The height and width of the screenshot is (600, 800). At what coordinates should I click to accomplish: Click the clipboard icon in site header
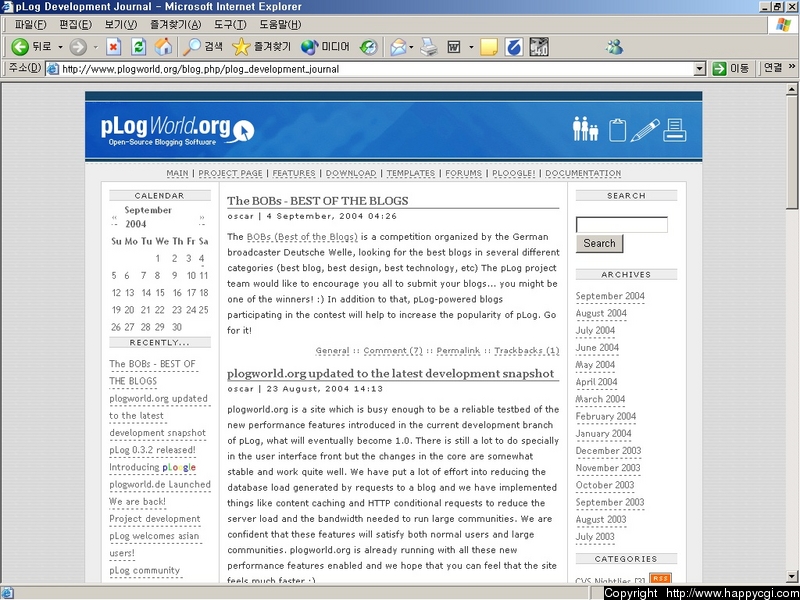617,130
